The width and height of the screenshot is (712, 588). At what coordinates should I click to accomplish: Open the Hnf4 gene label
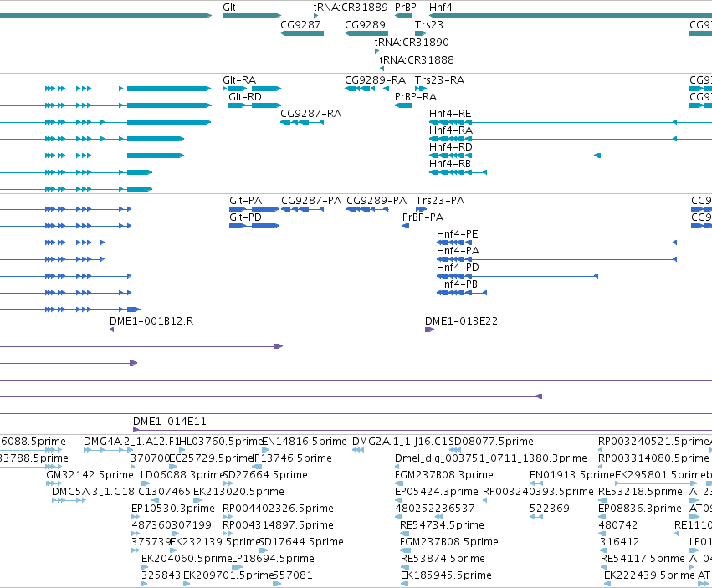(440, 8)
